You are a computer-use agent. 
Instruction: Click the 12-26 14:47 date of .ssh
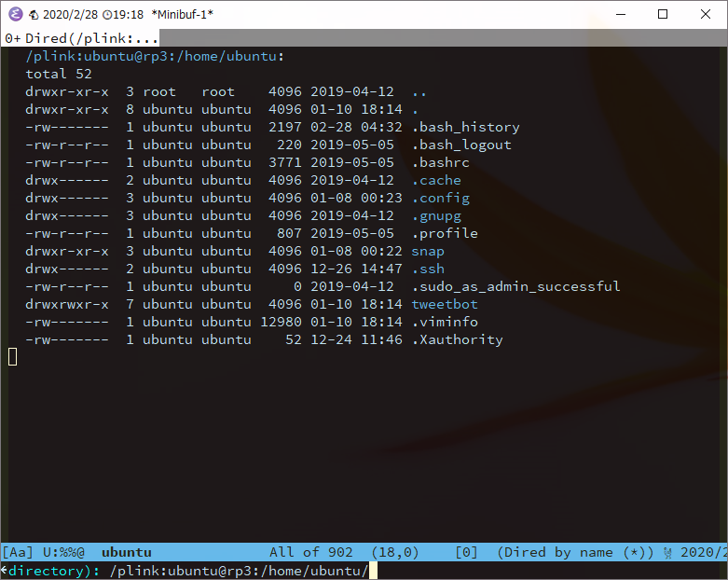(x=356, y=269)
